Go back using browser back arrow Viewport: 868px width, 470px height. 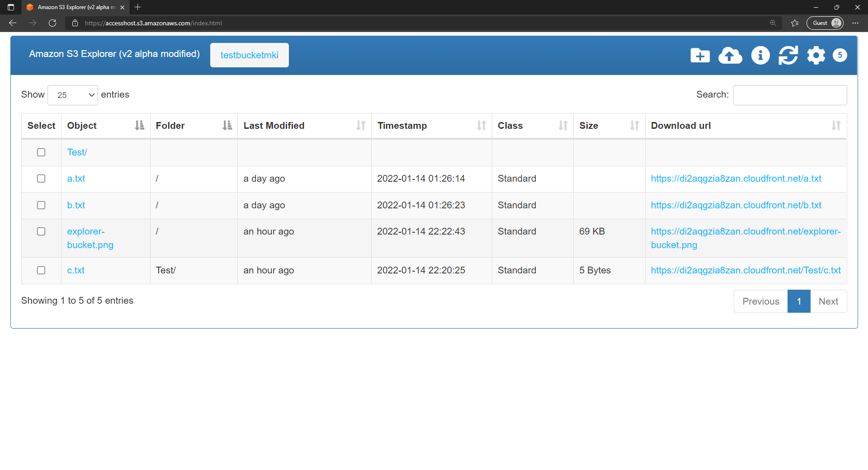click(x=13, y=23)
